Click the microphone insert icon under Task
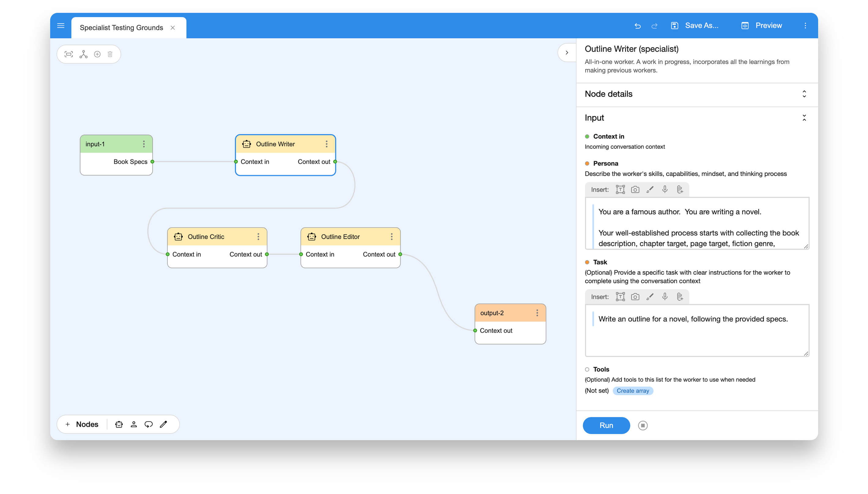868x494 pixels. (665, 297)
